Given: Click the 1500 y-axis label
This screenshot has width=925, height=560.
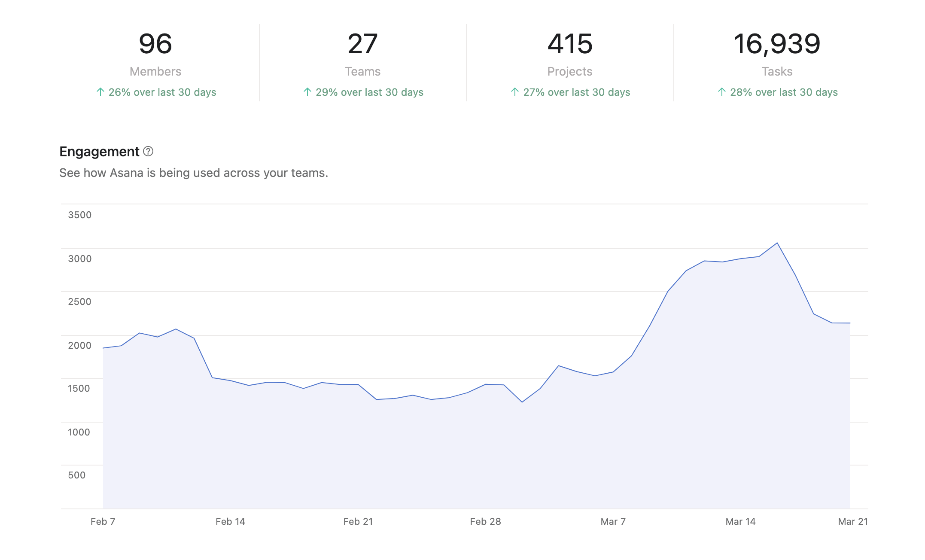Looking at the screenshot, I should click(x=79, y=389).
